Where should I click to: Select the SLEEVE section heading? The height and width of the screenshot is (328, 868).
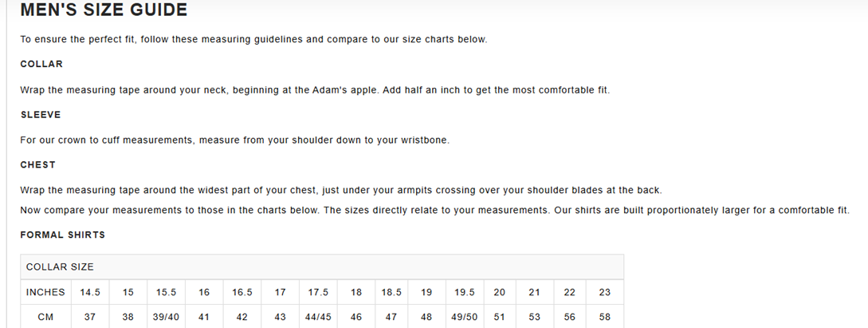41,115
